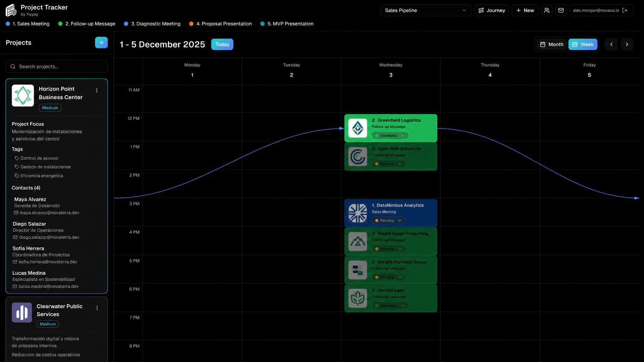This screenshot has width=644, height=362.
Task: Click the Vertica Labs event title
Action: pos(391,290)
